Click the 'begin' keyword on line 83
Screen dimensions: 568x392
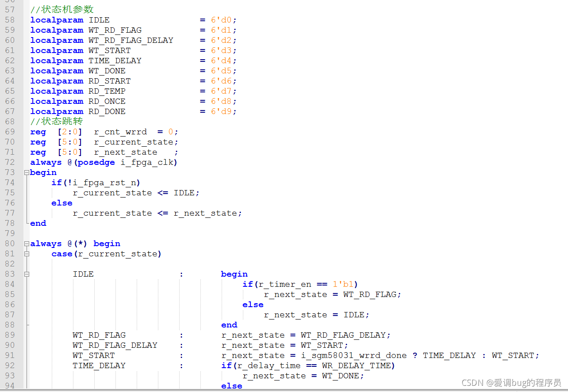(234, 274)
